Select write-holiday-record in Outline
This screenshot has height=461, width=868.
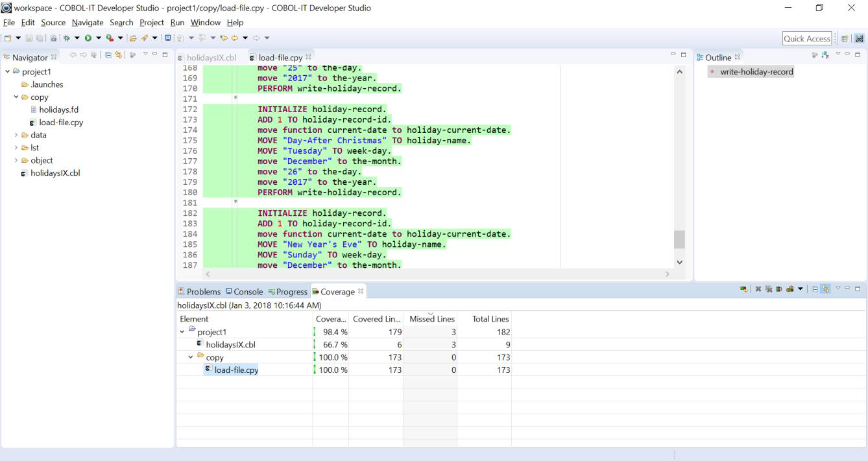[x=756, y=72]
